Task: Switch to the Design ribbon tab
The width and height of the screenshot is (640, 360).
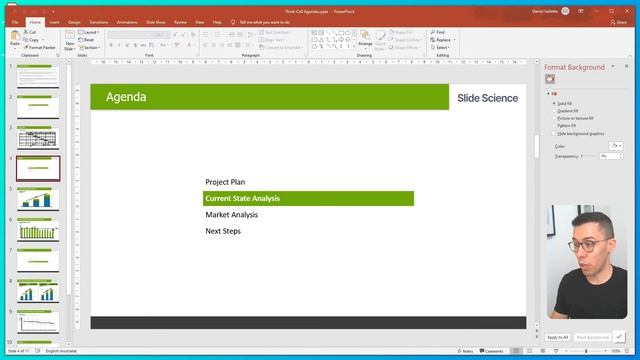Action: (74, 22)
